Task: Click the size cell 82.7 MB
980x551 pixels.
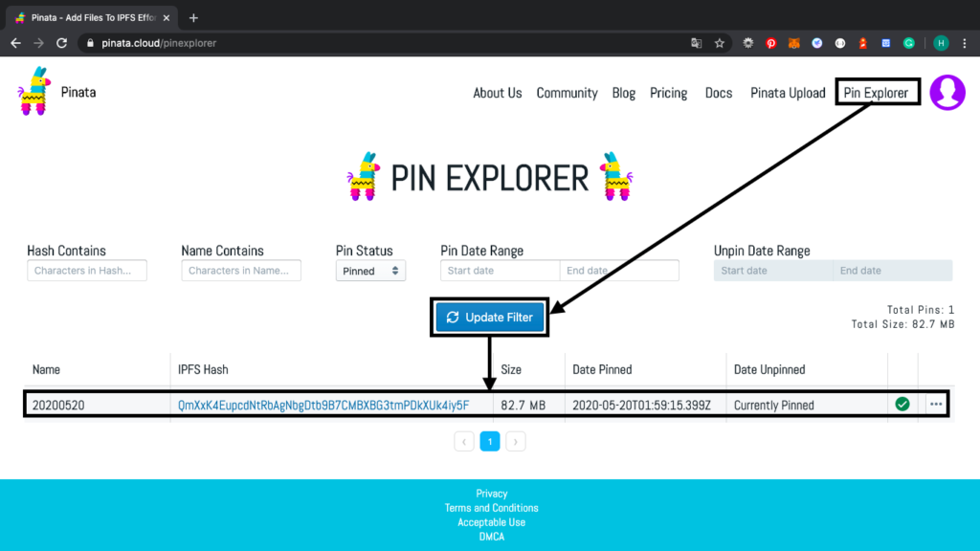Action: pos(523,406)
